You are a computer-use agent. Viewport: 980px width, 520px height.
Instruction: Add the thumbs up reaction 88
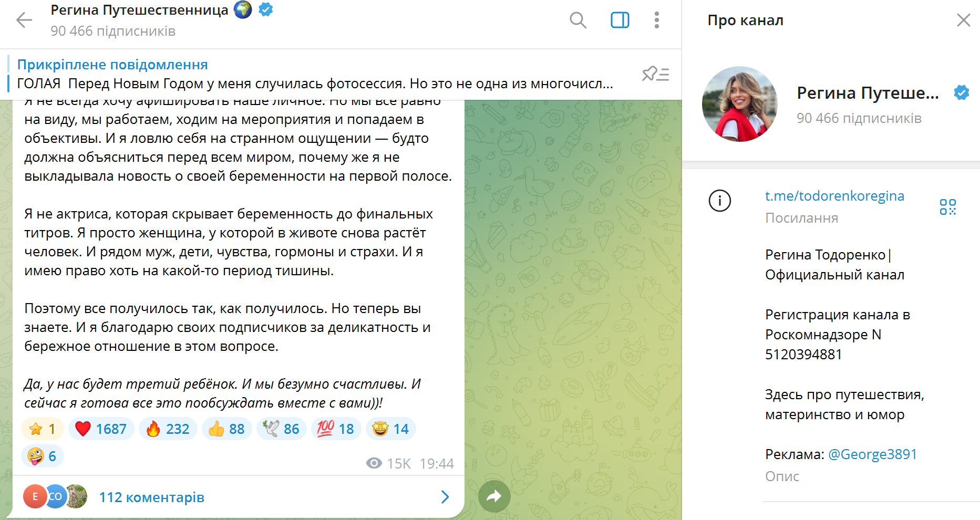[x=227, y=429]
